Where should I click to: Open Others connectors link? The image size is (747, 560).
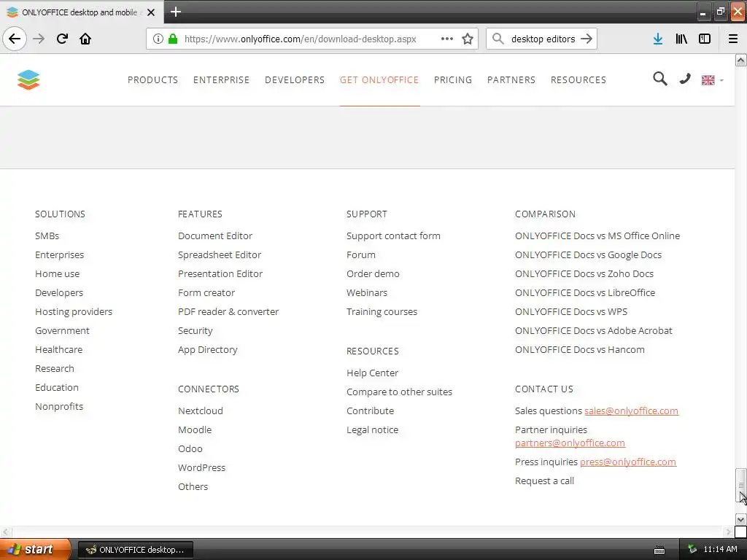coord(193,486)
